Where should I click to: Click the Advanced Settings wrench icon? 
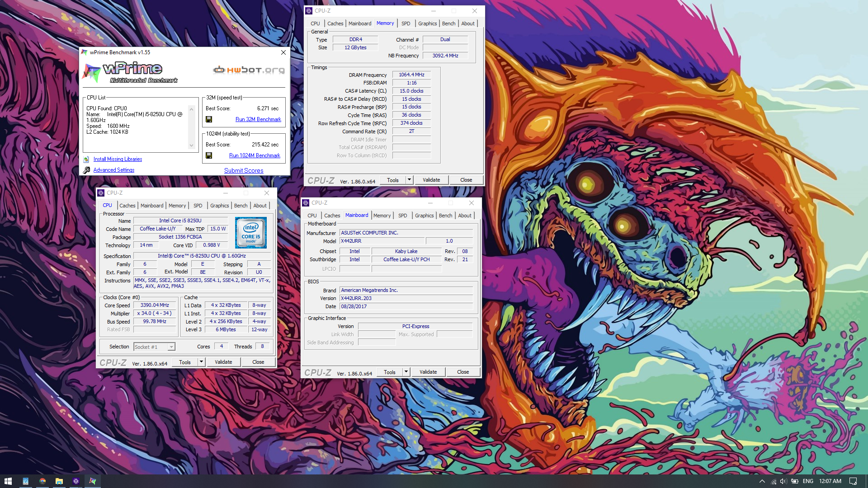coord(86,170)
